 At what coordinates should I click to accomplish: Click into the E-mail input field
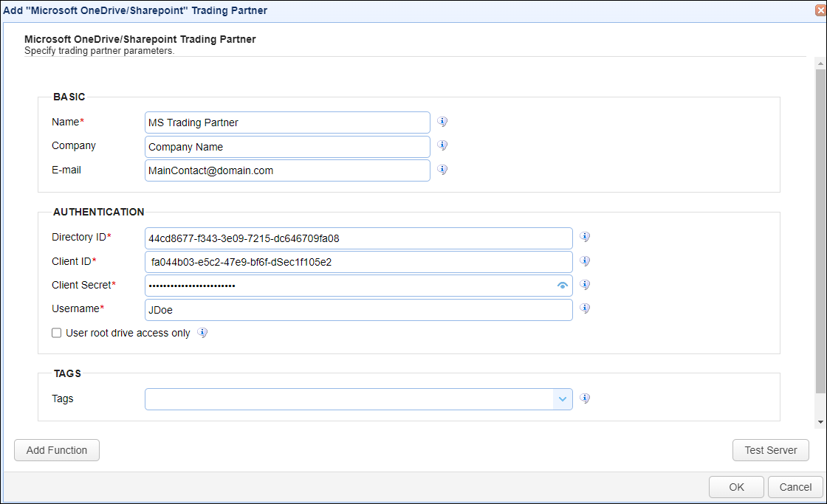pos(287,170)
